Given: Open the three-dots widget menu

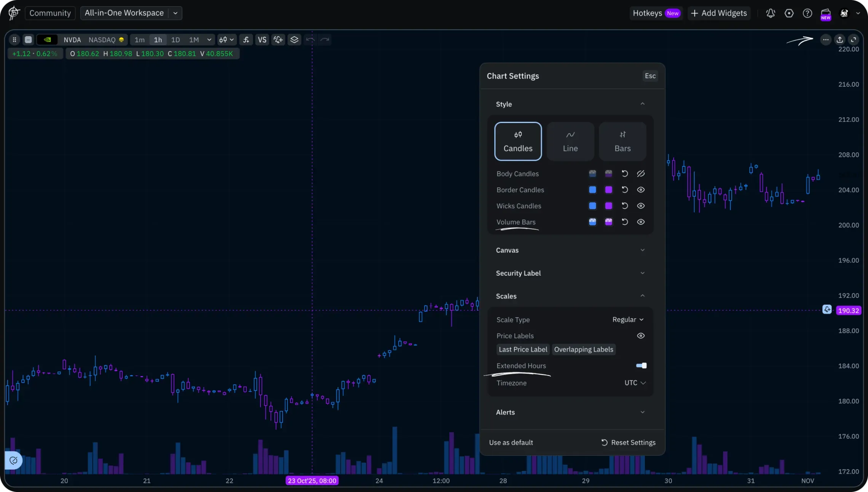Looking at the screenshot, I should [825, 40].
